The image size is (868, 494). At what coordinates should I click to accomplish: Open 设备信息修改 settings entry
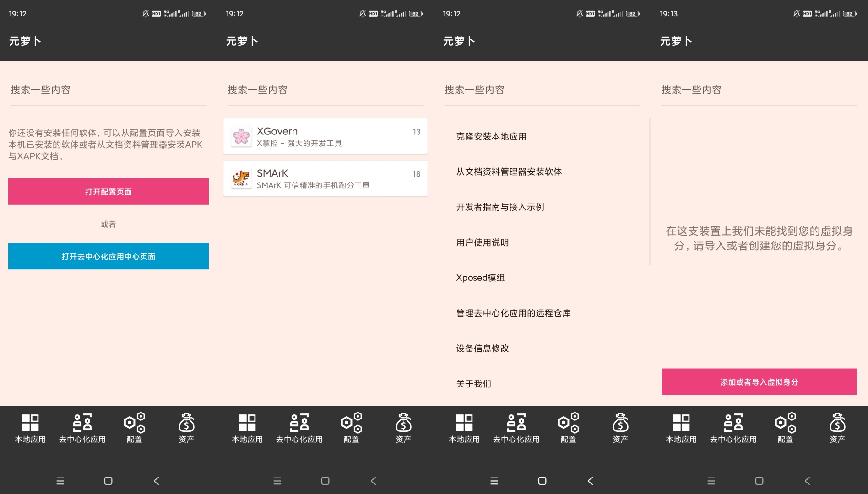click(x=483, y=348)
